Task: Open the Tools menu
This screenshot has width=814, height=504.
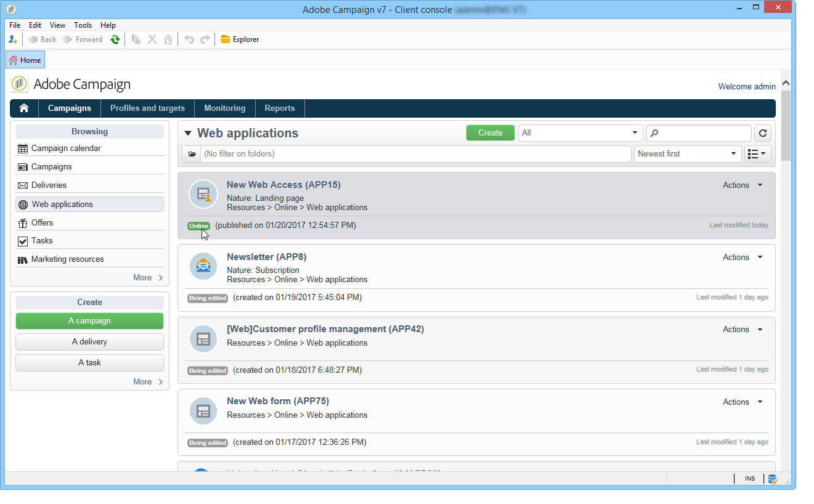Action: (x=83, y=25)
